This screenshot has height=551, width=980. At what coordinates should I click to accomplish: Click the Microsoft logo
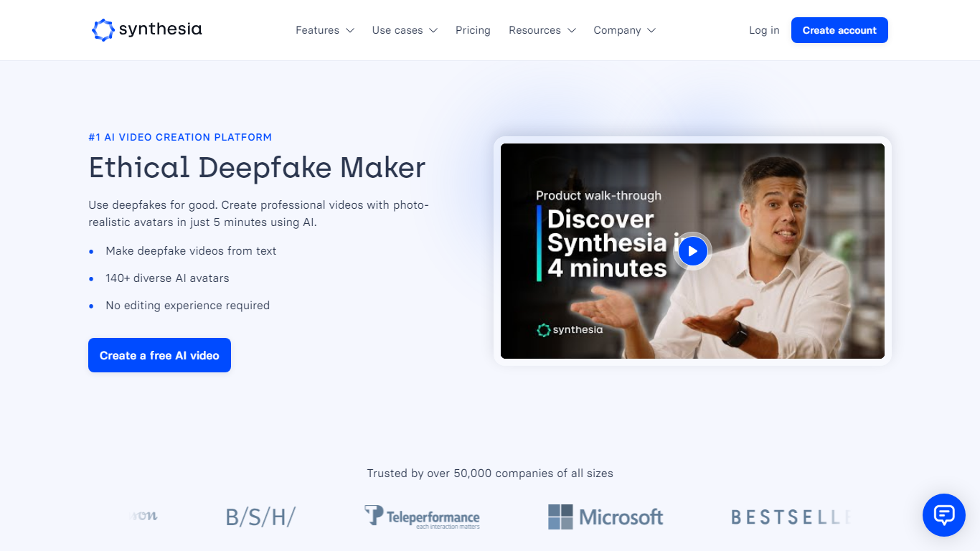606,517
